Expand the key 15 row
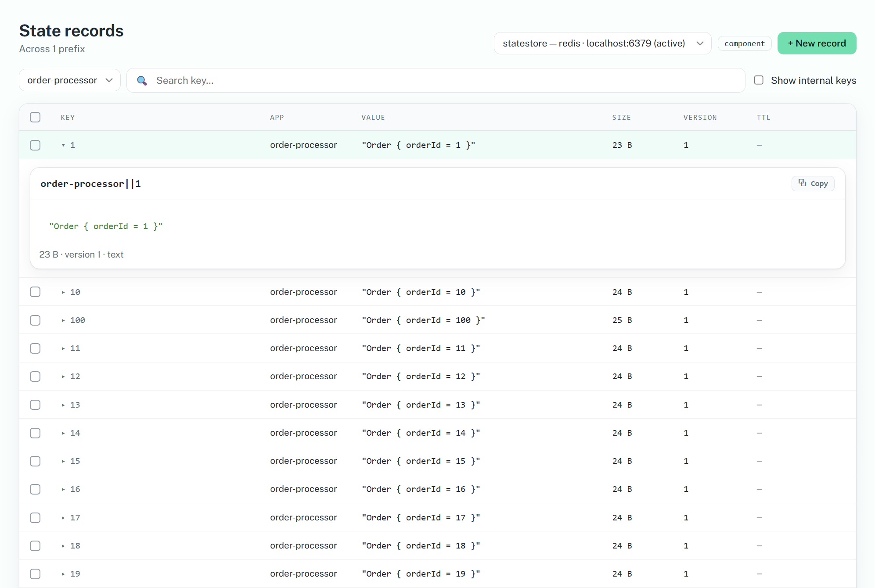875x588 pixels. (x=63, y=461)
